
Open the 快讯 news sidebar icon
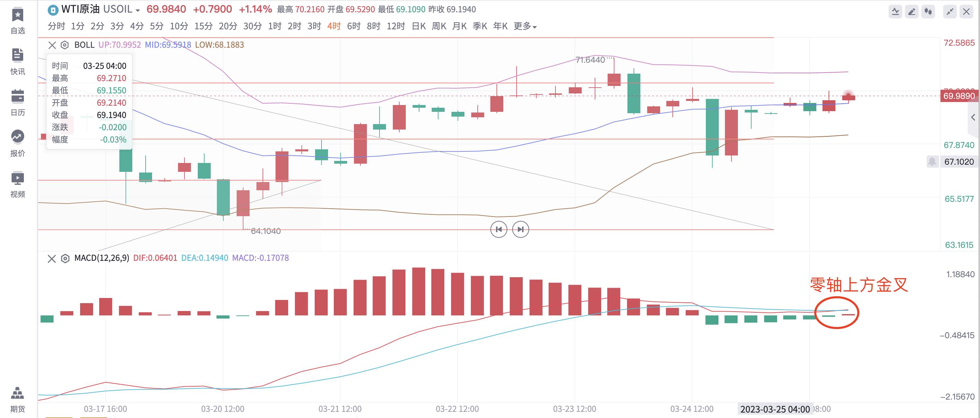tap(17, 62)
